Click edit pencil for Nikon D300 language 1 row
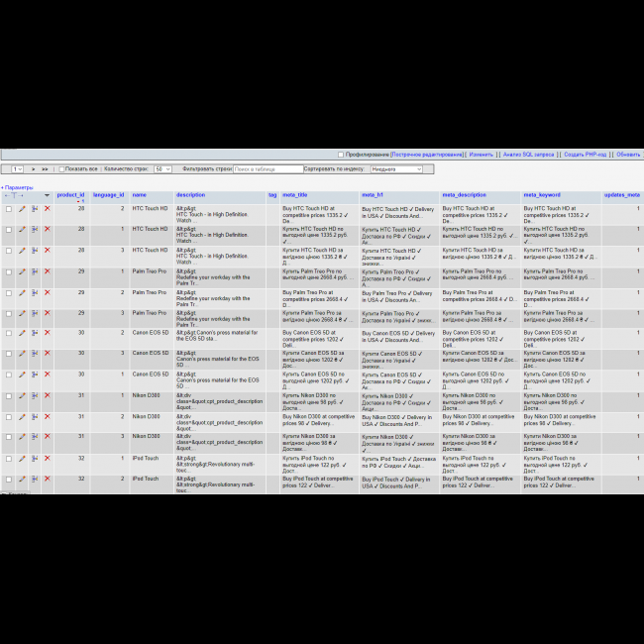Image resolution: width=644 pixels, height=644 pixels. point(22,395)
